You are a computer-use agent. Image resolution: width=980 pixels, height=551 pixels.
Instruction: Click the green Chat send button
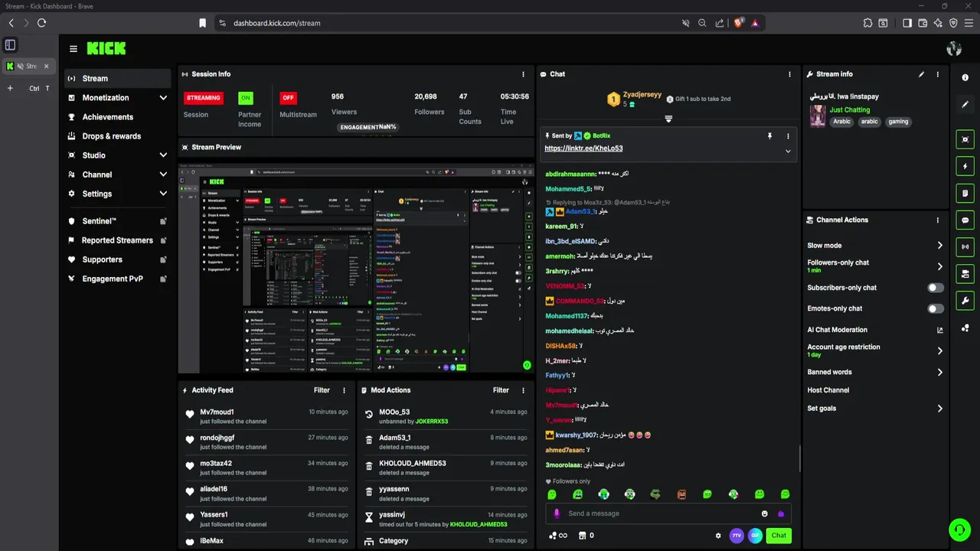[779, 536]
